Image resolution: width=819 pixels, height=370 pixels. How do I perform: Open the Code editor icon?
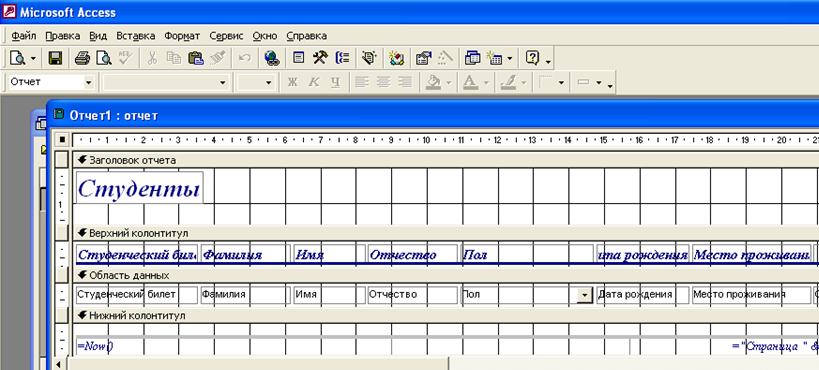pyautogui.click(x=396, y=57)
